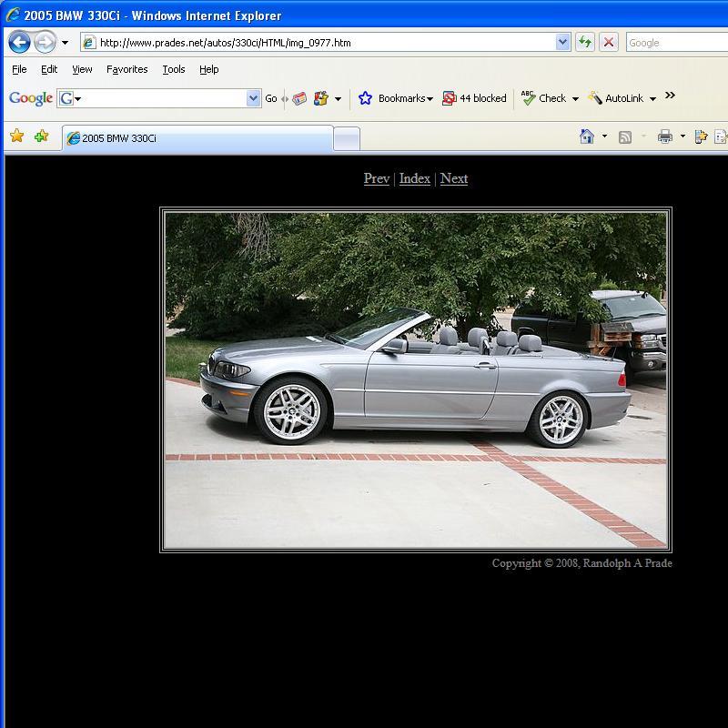Click the Google toolbar flag settings icon
This screenshot has width=728, height=728.
[321, 98]
